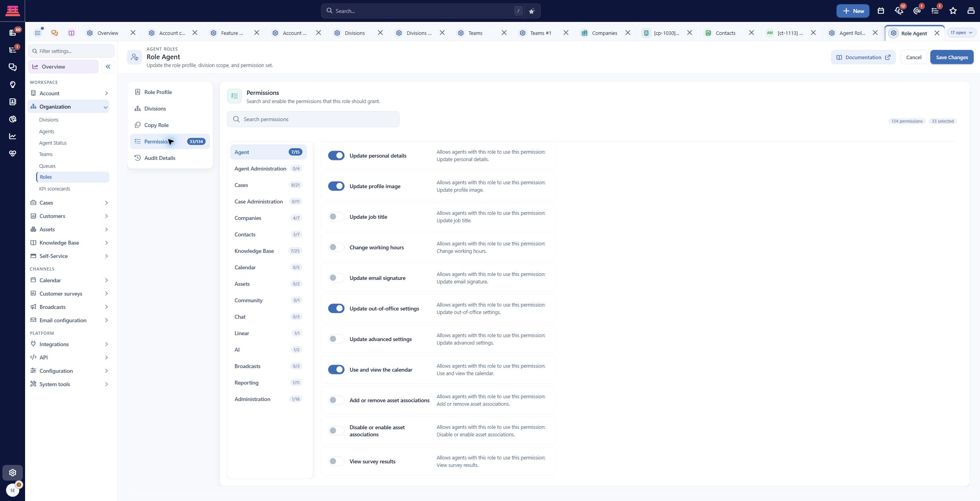Expand the Knowledge Base section

click(69, 243)
